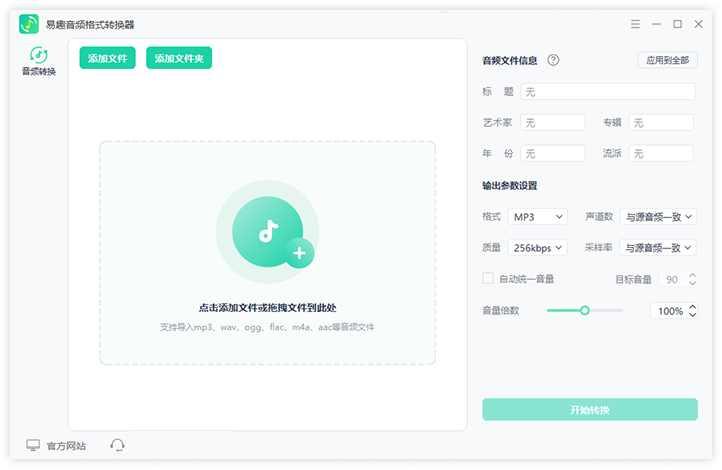
Task: Increase the volume multiplier percent stepper
Action: point(692,306)
